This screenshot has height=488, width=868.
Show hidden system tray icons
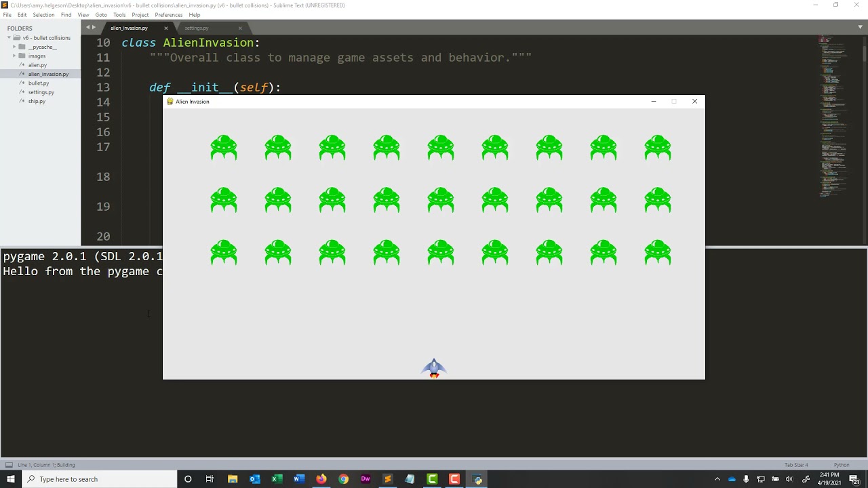point(717,479)
